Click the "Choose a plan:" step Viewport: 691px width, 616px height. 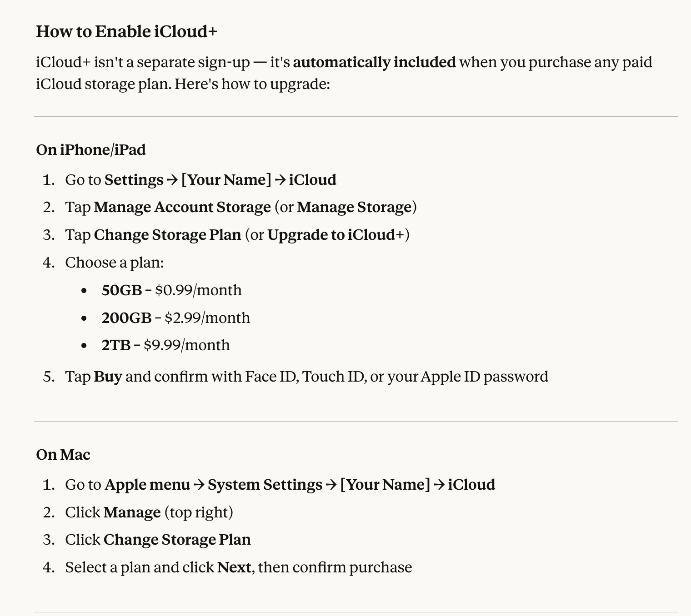click(x=115, y=263)
